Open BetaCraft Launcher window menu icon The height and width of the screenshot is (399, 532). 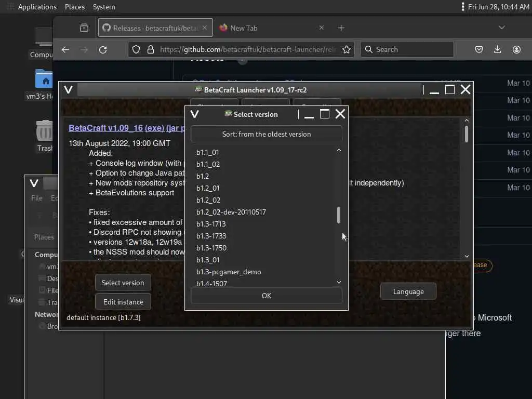68,89
